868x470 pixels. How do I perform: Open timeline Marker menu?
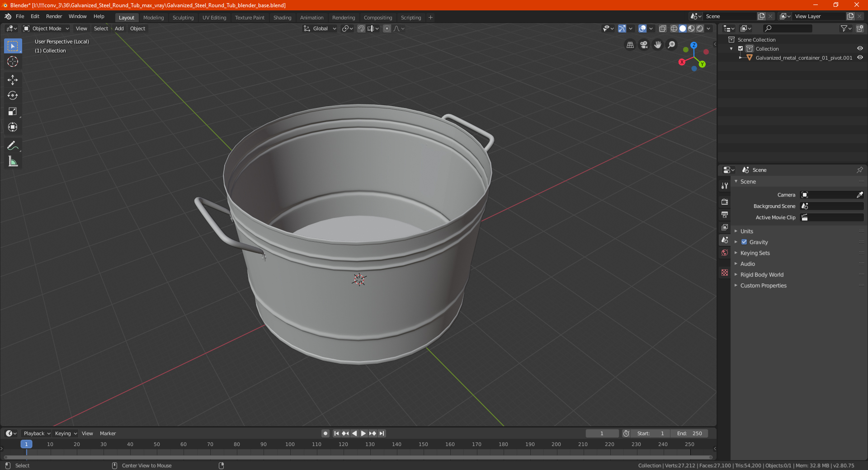(x=108, y=433)
